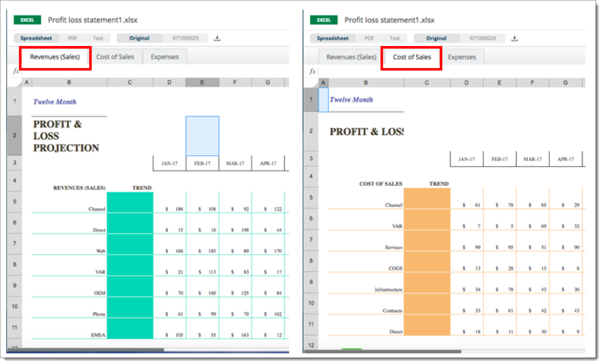Open Revenues (Sales) sheet in left viewer
Viewport: 602px width, 364px height.
[55, 57]
